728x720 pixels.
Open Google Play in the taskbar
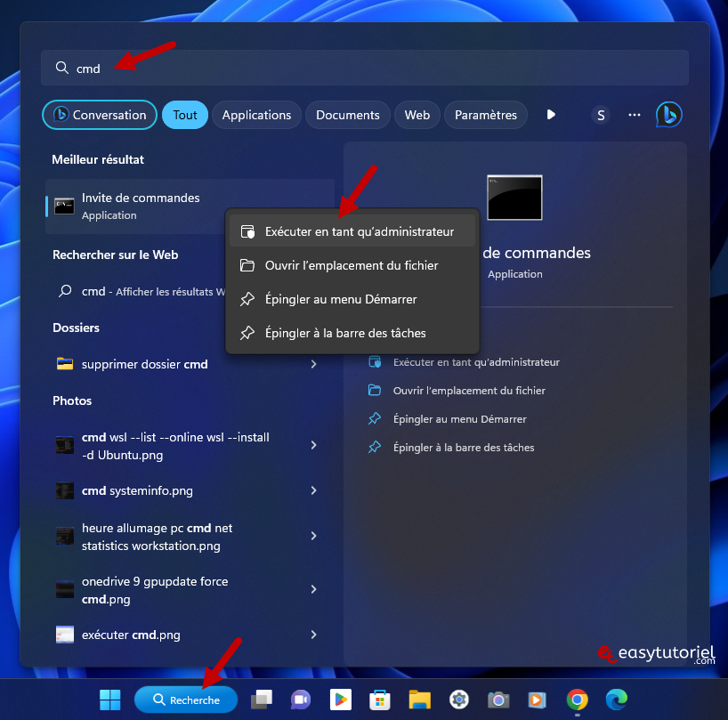(x=340, y=700)
